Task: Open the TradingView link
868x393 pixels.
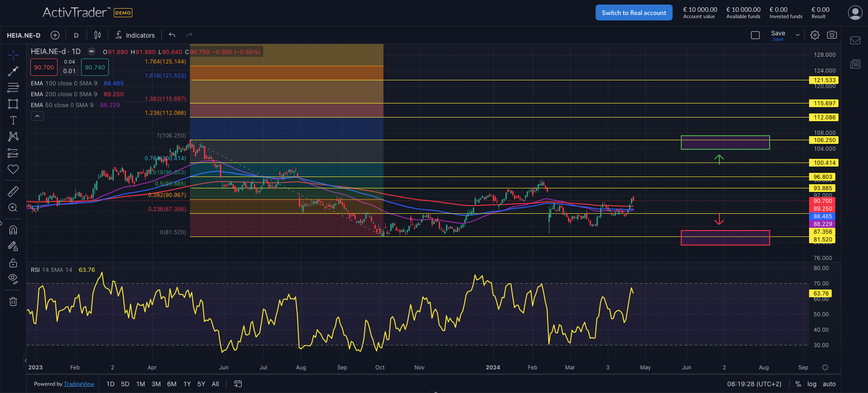Action: (x=79, y=384)
